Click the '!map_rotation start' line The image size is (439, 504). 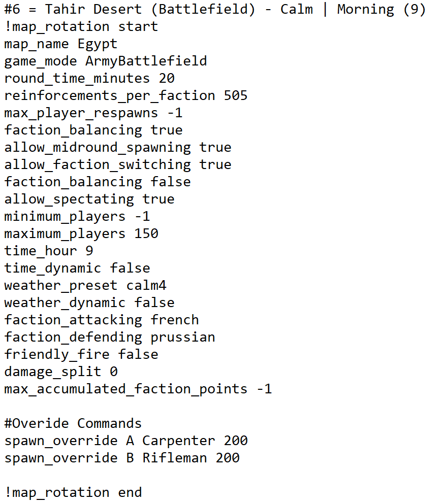tap(81, 26)
